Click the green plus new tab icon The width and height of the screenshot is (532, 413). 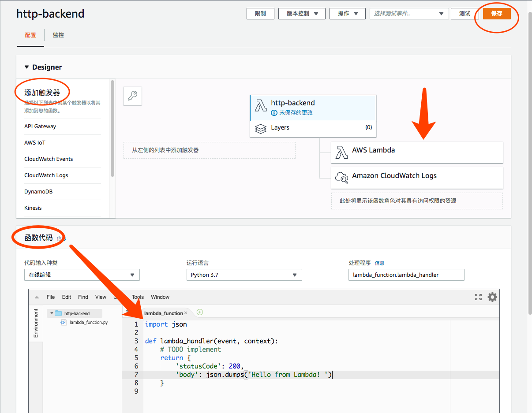[199, 312]
